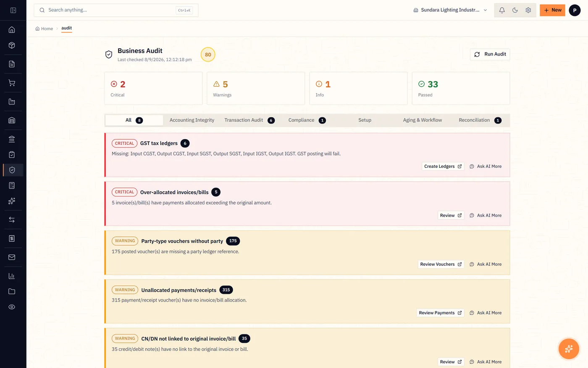The width and height of the screenshot is (588, 368).
Task: Expand Sundara Lighting Industries company dropdown
Action: click(x=450, y=10)
